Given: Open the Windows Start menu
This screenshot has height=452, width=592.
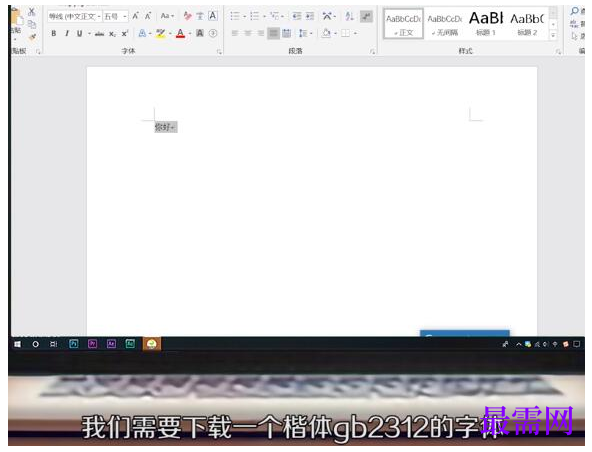Looking at the screenshot, I should (x=17, y=344).
